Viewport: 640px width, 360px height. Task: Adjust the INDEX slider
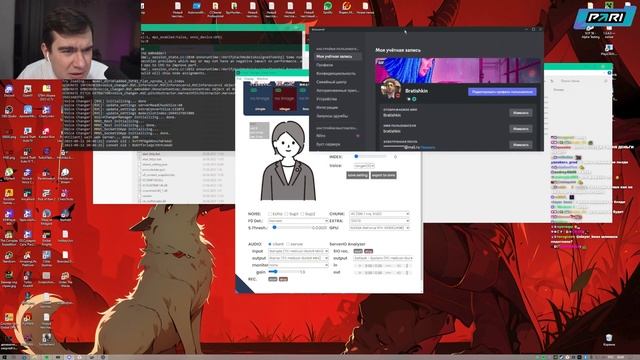[x=370, y=156]
